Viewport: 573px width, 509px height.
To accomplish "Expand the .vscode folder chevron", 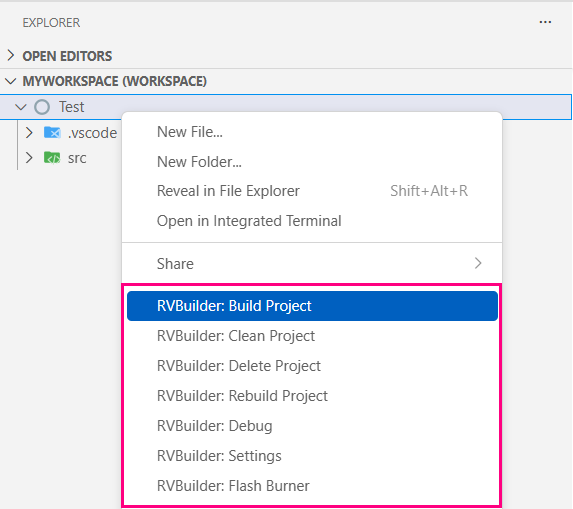I will click(29, 133).
